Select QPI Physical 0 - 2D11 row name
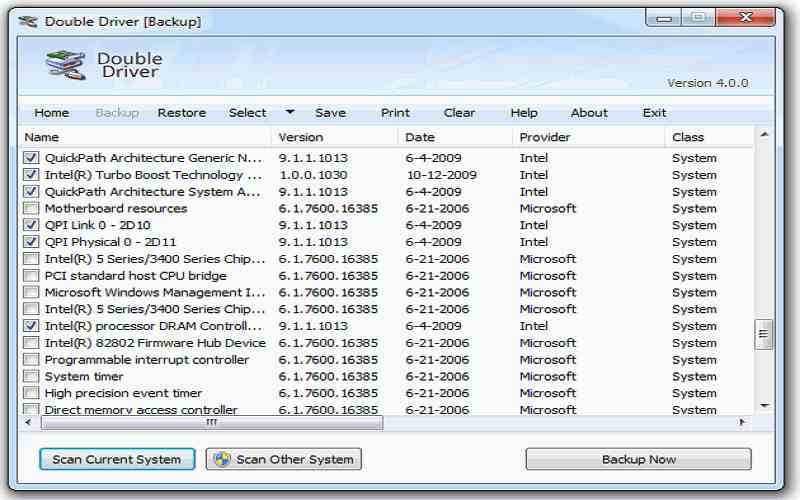800x500 pixels. [110, 242]
